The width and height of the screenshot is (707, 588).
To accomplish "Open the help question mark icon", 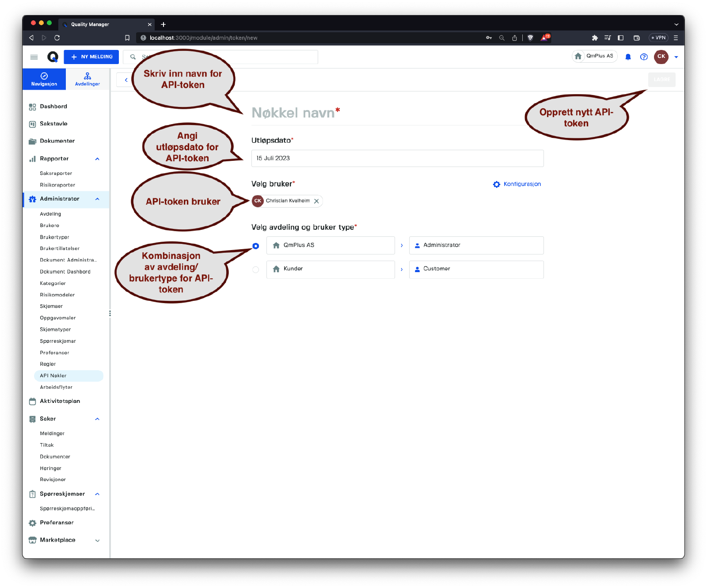I will 644,57.
